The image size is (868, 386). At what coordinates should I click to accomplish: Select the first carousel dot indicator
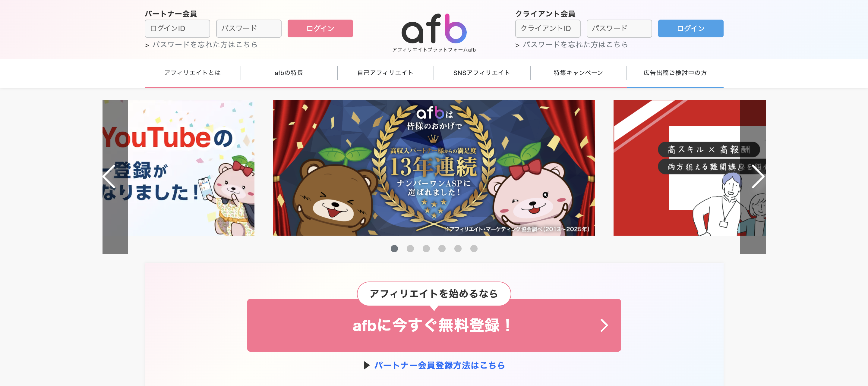(x=394, y=249)
